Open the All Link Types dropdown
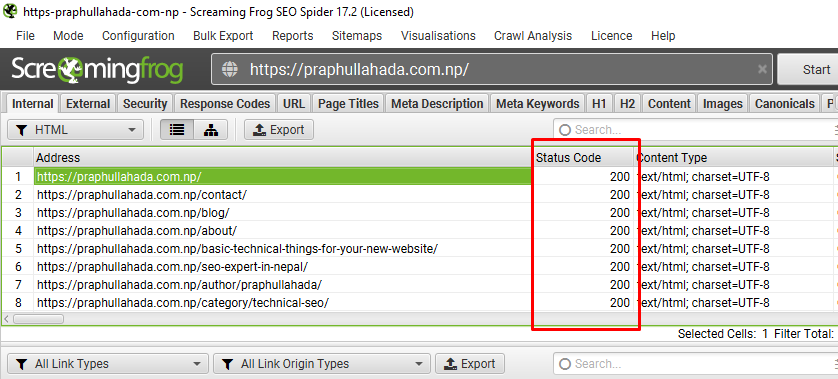This screenshot has width=838, height=379. coord(108,364)
